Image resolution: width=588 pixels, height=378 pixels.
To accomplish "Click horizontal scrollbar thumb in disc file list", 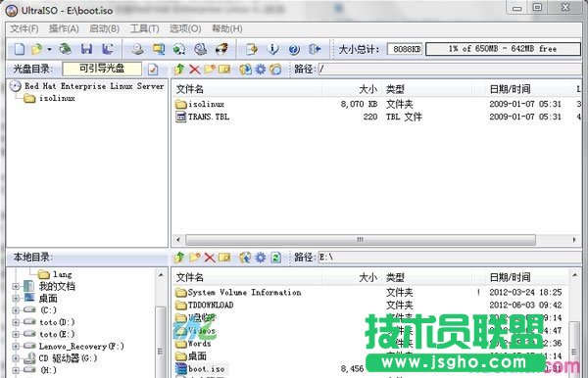I will point(361,239).
